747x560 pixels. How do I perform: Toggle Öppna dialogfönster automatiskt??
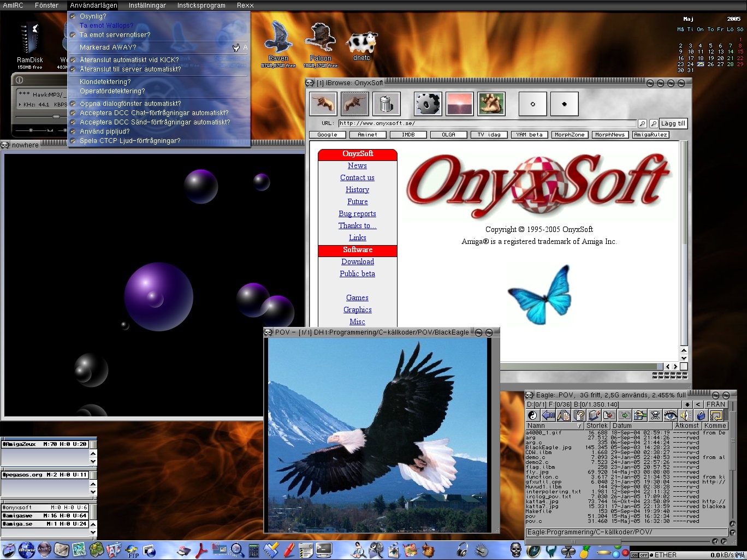(x=159, y=104)
